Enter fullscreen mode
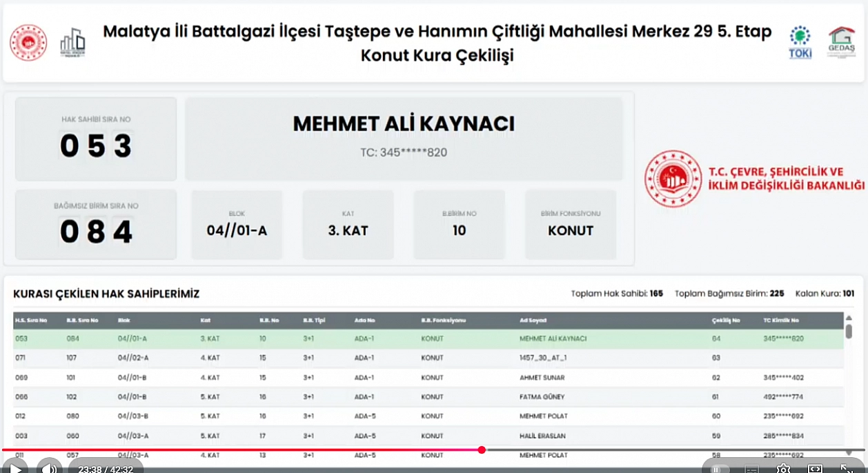This screenshot has width=868, height=473. (846, 468)
